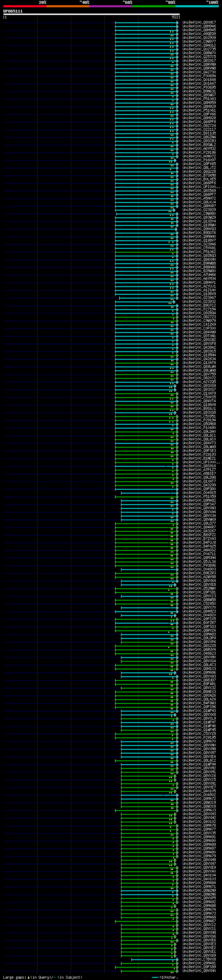Click the green alignment bar for UniRef100_Q9M3H4
222x980 pixels.
pos(147,558)
